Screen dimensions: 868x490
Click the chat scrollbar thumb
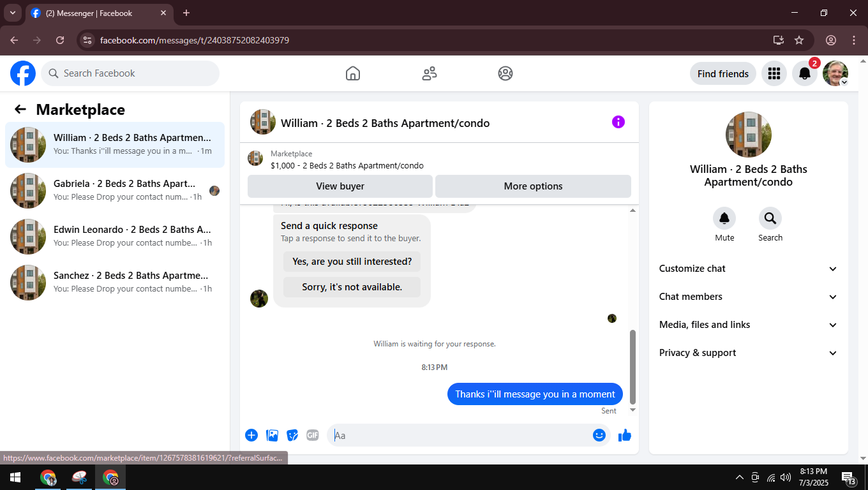pyautogui.click(x=633, y=367)
